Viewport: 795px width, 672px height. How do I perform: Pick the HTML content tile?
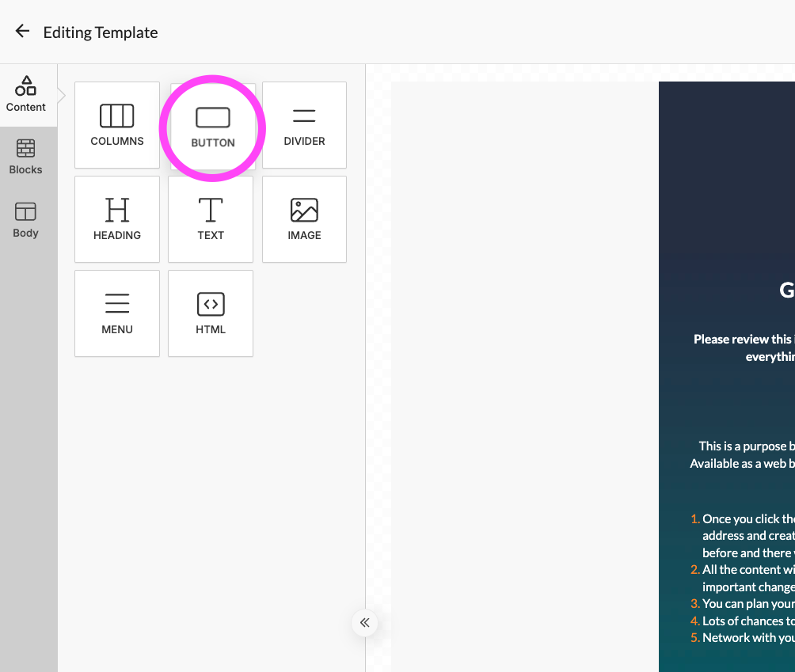click(x=211, y=313)
